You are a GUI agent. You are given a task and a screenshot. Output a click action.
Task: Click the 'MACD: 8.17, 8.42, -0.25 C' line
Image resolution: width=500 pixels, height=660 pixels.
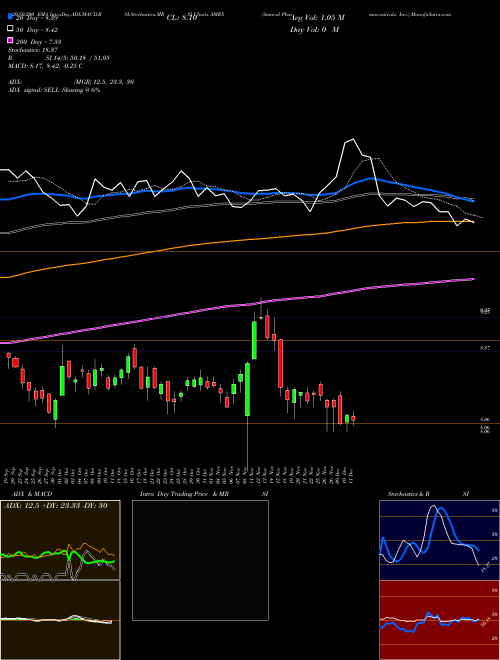[x=45, y=66]
